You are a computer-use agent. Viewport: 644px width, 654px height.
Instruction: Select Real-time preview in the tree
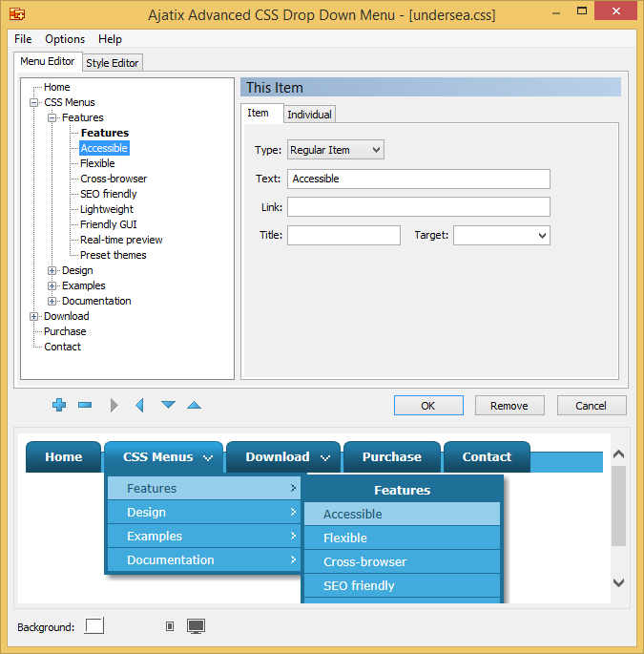(121, 240)
